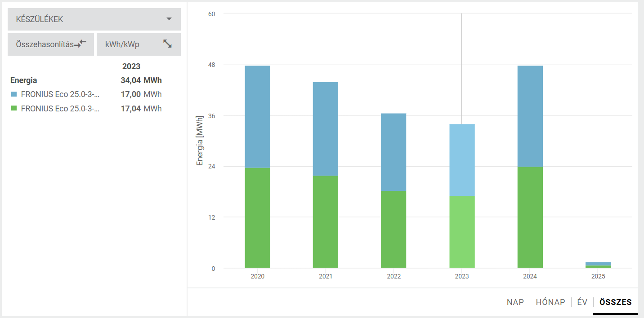644x318 pixels.
Task: Click the green segment of the 2021 bar
Action: (325, 221)
